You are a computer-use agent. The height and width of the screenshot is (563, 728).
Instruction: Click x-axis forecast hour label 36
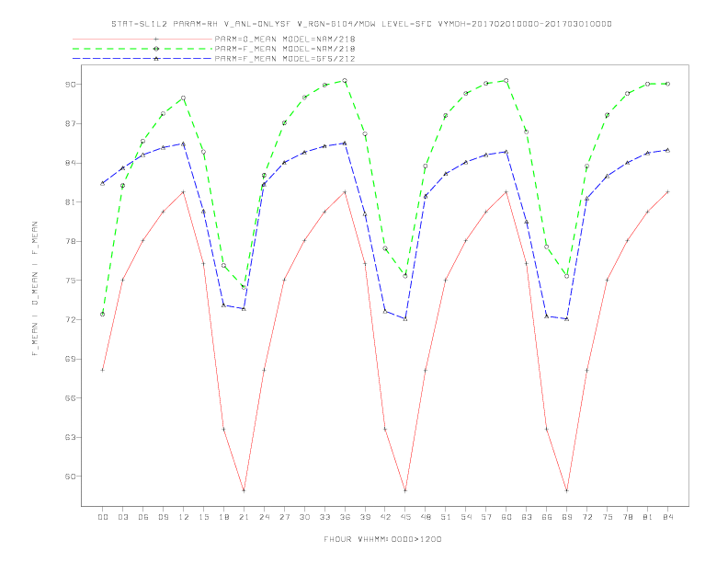345,517
